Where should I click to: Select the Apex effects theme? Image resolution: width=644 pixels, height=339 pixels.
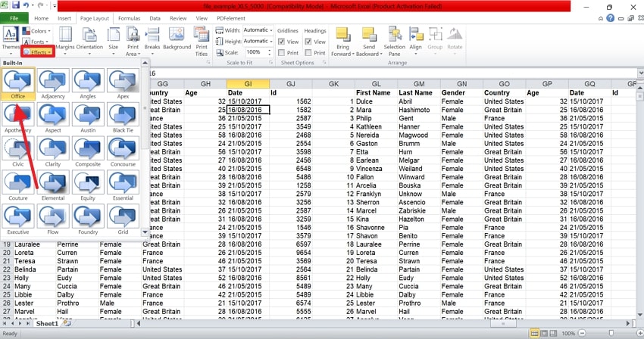(x=123, y=84)
